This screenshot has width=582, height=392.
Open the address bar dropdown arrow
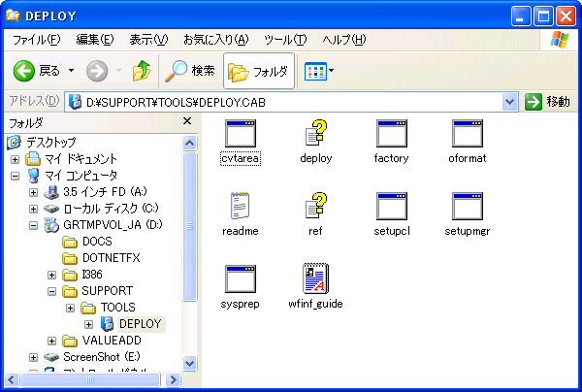tap(510, 102)
